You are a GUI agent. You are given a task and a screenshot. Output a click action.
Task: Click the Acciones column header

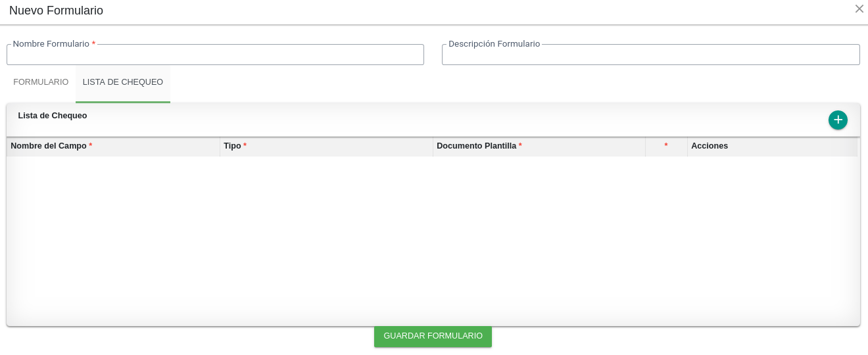click(x=772, y=146)
